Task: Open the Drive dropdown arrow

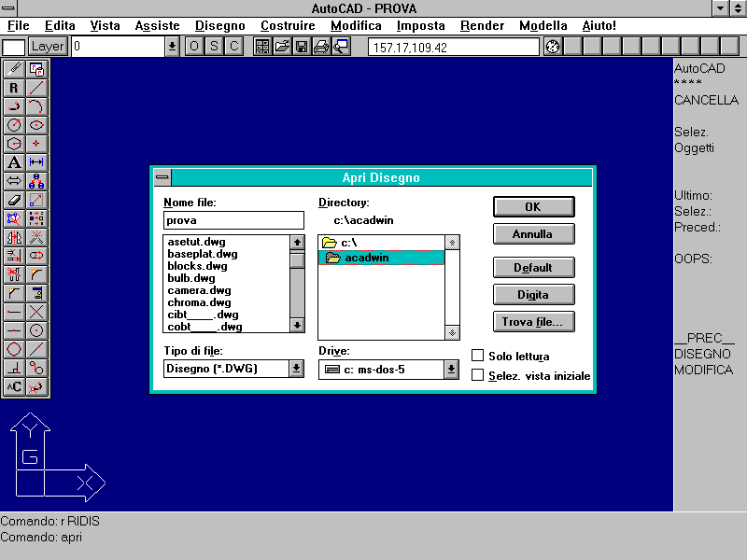Action: point(451,369)
